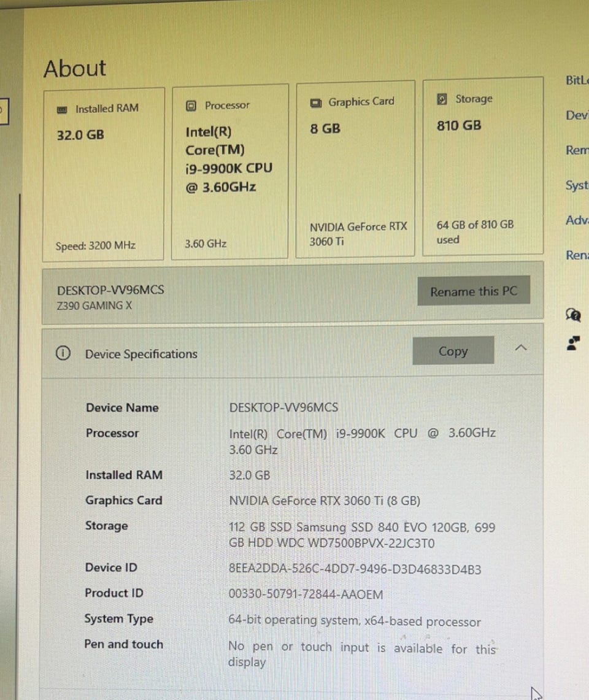Open the Give feedback person icon
The image size is (589, 700).
[574, 343]
